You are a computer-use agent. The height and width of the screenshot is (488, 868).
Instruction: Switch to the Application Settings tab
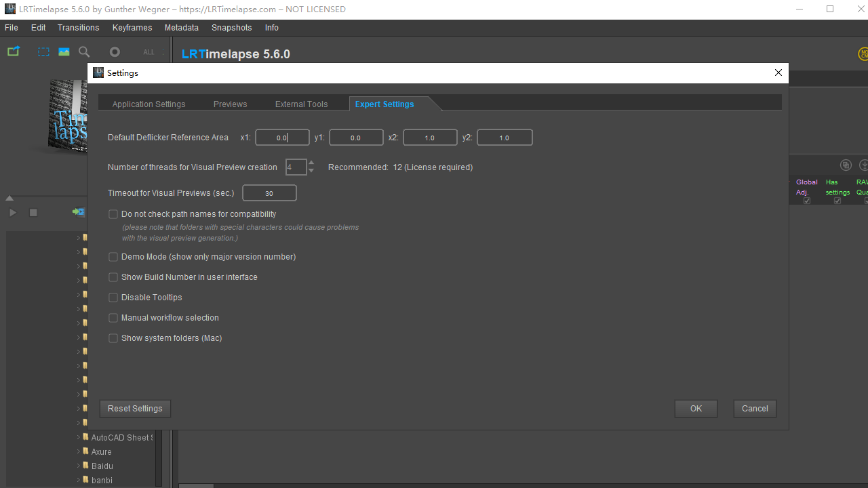149,104
